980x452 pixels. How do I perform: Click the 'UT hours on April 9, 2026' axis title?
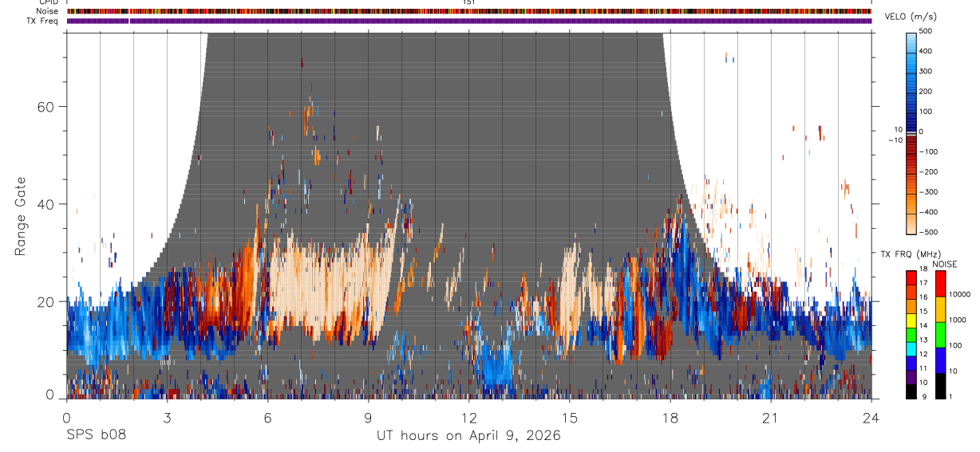[468, 436]
